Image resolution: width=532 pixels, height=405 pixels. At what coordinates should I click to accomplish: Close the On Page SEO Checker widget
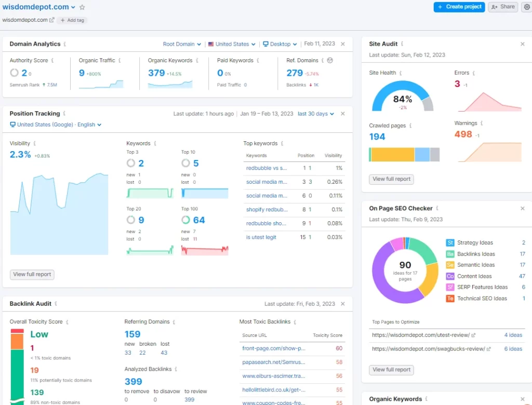523,209
